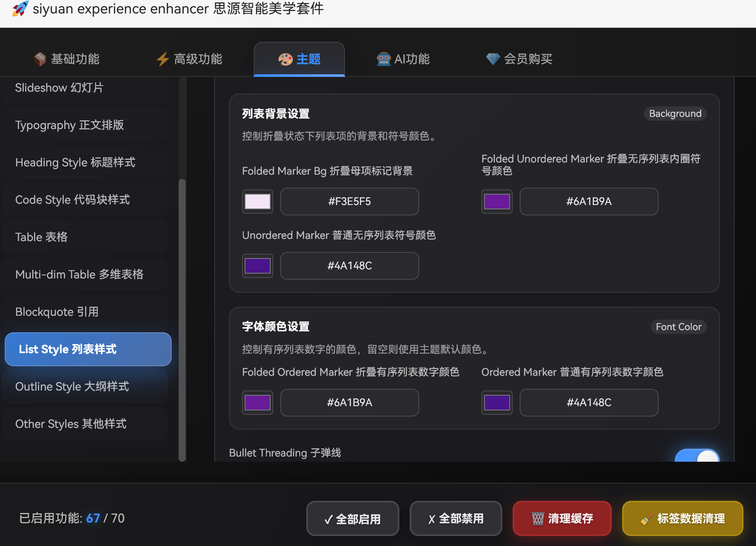The height and width of the screenshot is (546, 756).
Task: Click the box icon beside 基础功能
Action: tap(40, 59)
